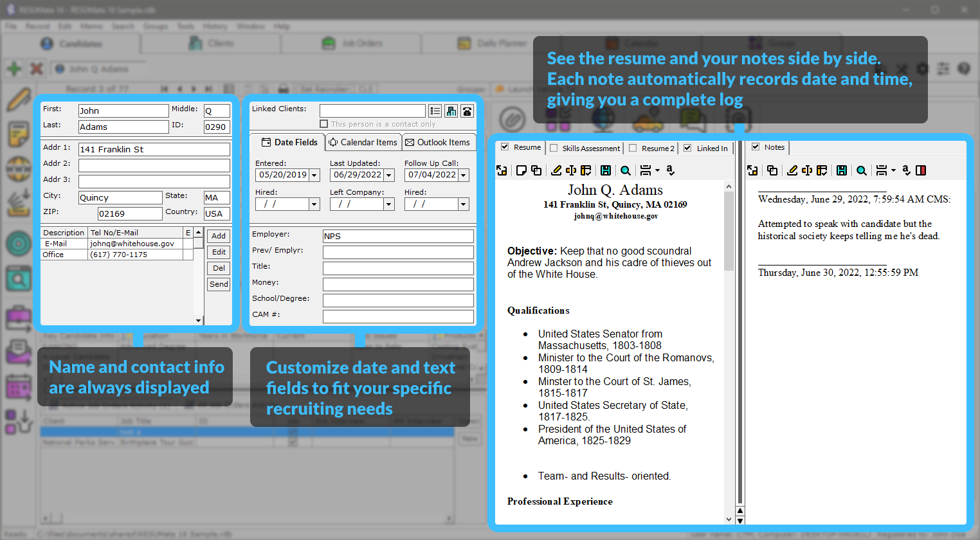This screenshot has width=980, height=540.
Task: Click Add beside the phone list
Action: click(219, 236)
